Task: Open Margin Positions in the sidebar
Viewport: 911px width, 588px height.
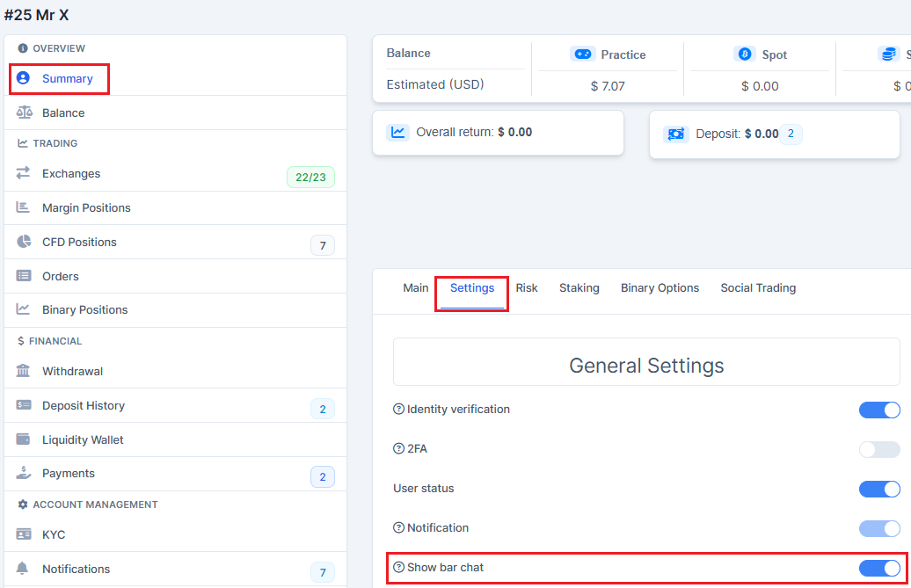Action: (86, 207)
